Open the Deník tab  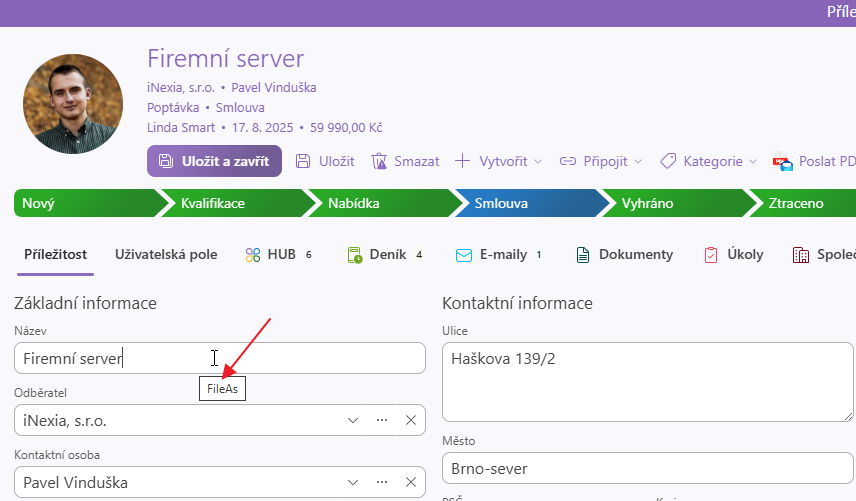click(x=384, y=255)
